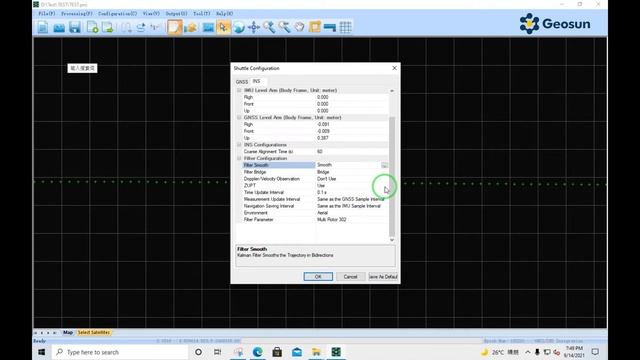Switch to INS tab in Shuttle Configuration

pos(256,81)
